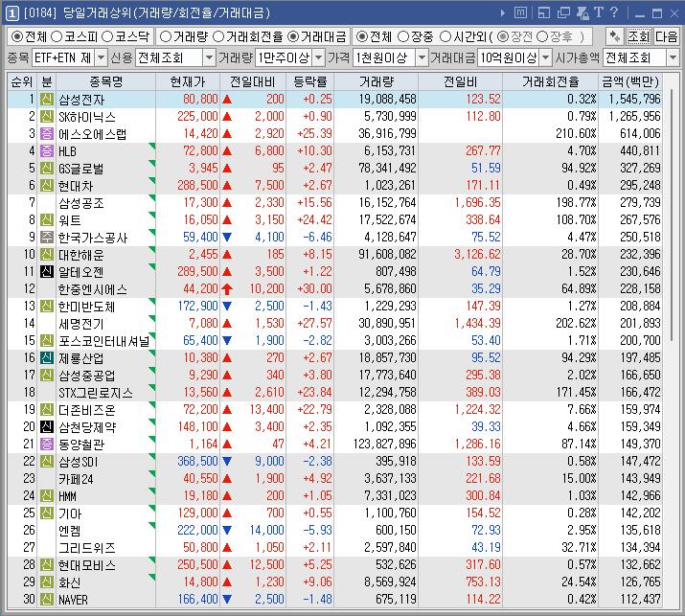This screenshot has height=616, width=685.
Task: Click the purple 증 badge on 동양철관 row
Action: [47, 444]
